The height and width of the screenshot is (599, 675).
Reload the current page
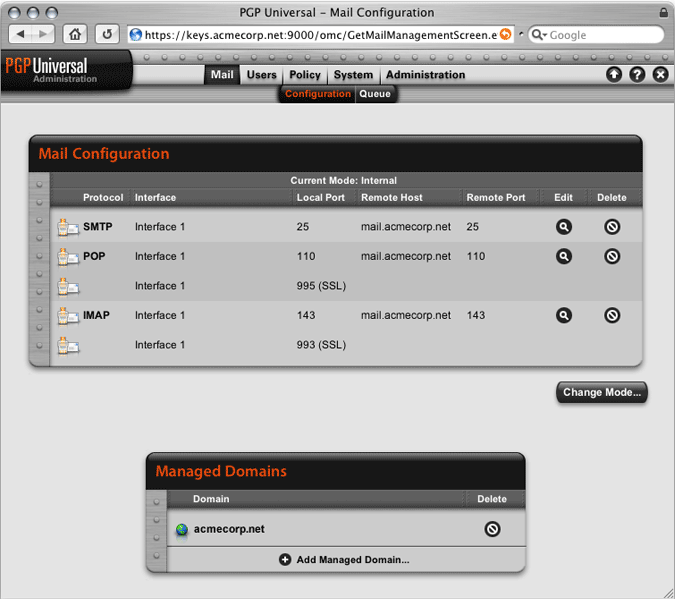pos(107,34)
